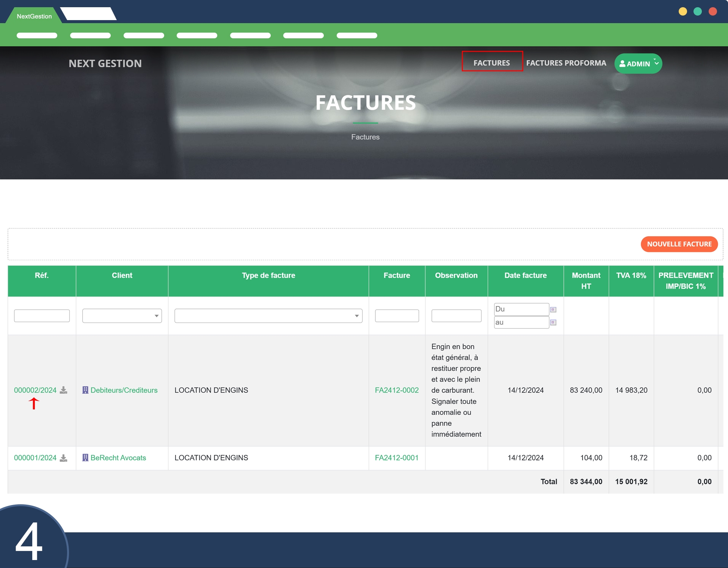
Task: Switch to FACTURES PROFORMA menu
Action: [x=566, y=63]
